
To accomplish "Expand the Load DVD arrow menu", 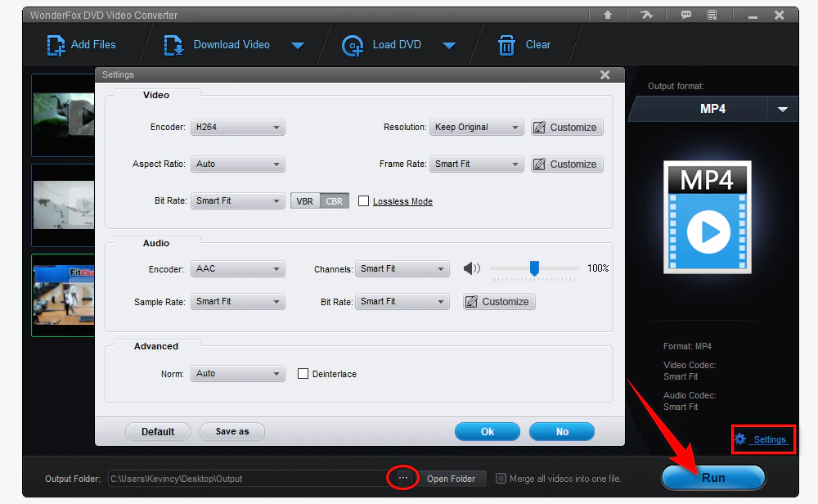I will 449,45.
